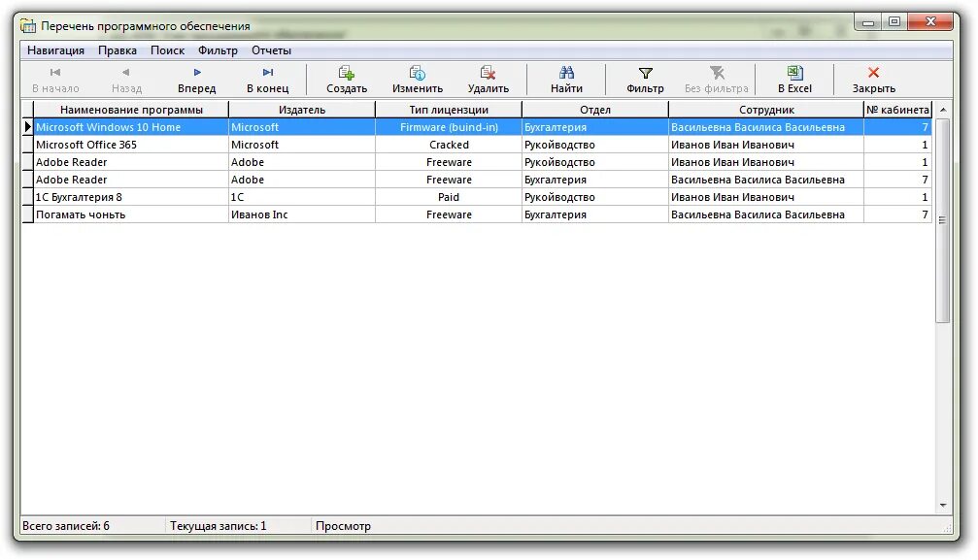Select the Microsoft Office 365 cell
The width and height of the screenshot is (978, 560).
coord(131,145)
